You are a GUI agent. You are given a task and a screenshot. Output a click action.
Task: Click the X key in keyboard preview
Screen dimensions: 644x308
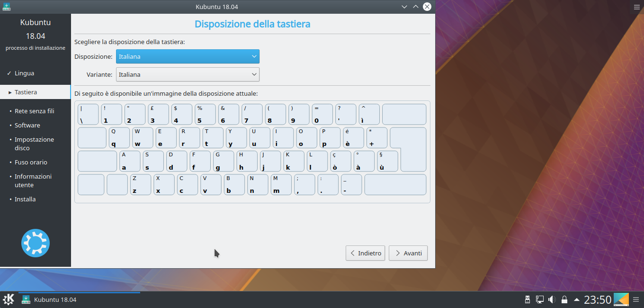pyautogui.click(x=164, y=185)
